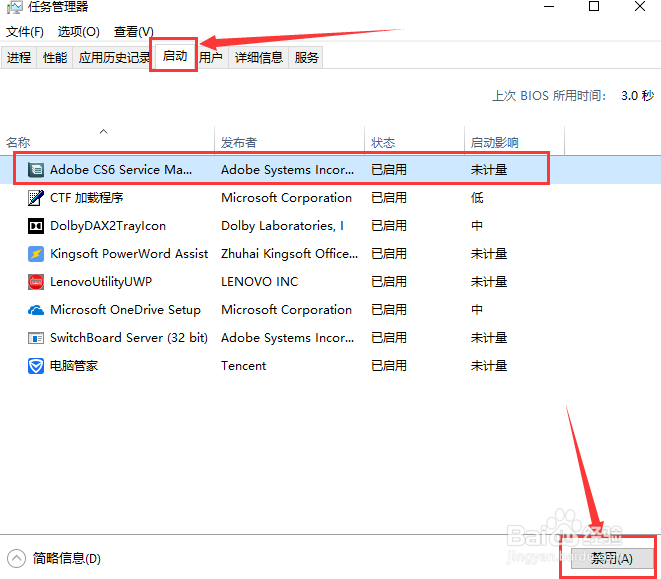Select the SwitchBoard Server (32 bit) entry
Screen dimensions: 661x579
[129, 338]
